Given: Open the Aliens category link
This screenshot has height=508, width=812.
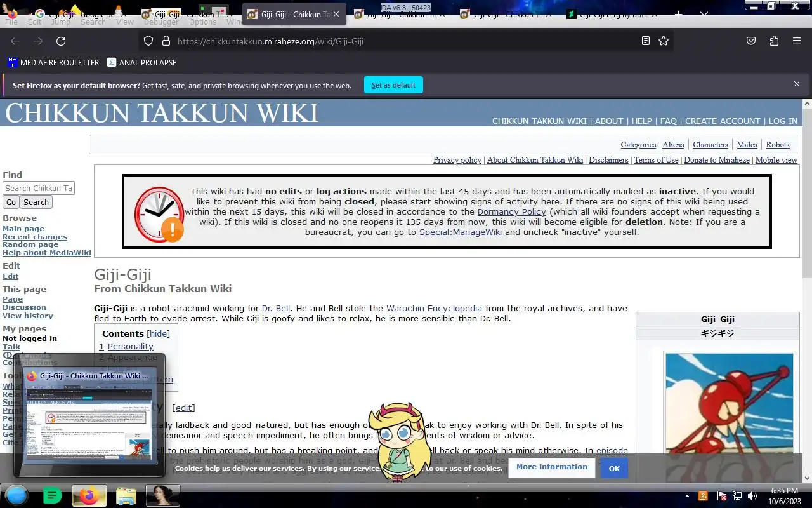Looking at the screenshot, I should coord(673,145).
